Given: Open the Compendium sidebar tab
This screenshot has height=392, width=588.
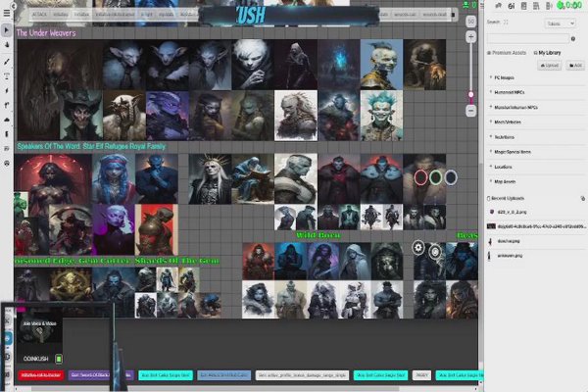Looking at the screenshot, I should pos(536,6).
